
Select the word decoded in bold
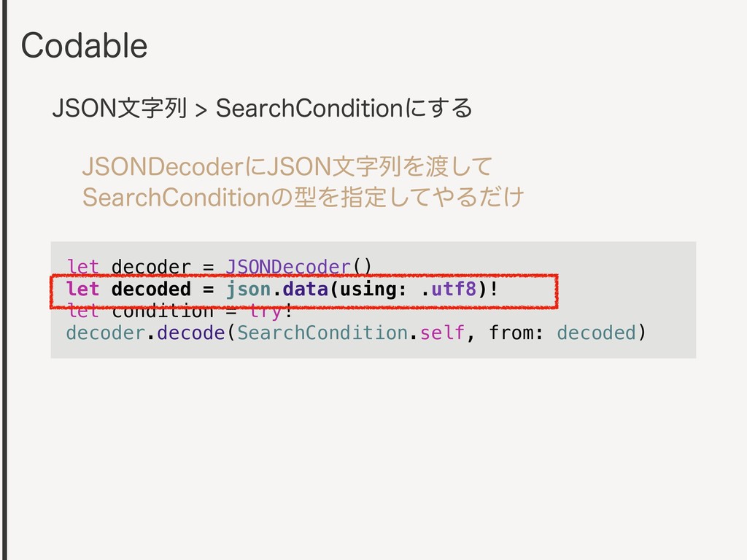pos(151,289)
